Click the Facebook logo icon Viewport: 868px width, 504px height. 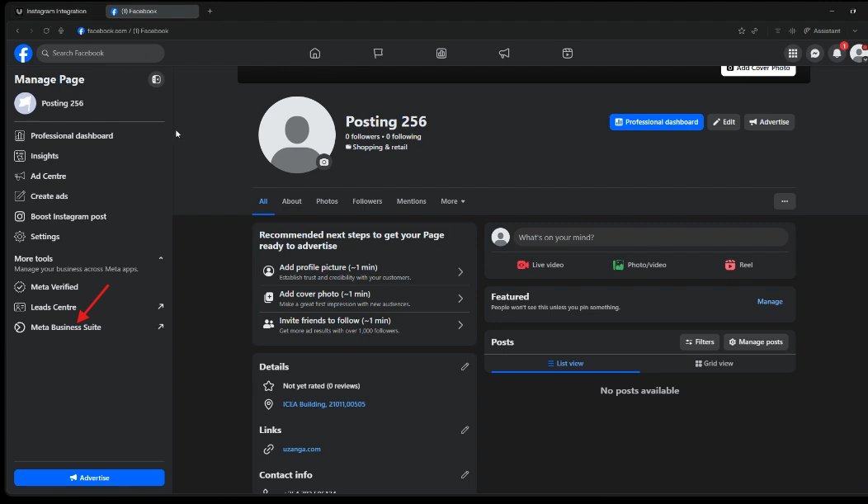(x=23, y=53)
